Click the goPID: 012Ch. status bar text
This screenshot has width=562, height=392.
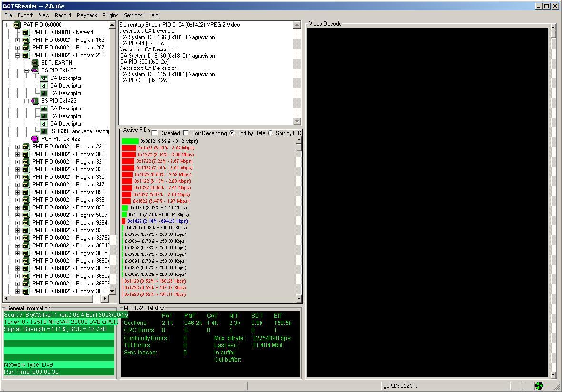coord(401,386)
